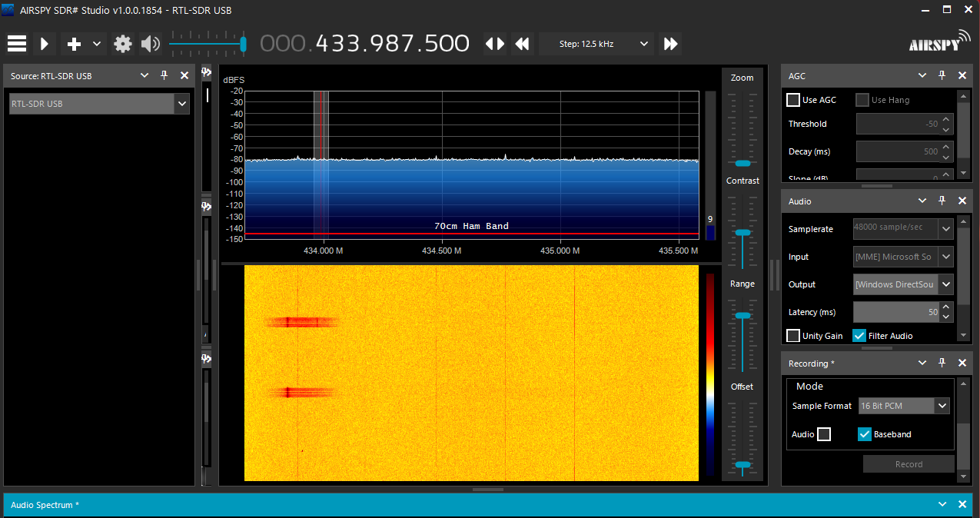Viewport: 980px width, 518px height.
Task: Click the upper red signal burst in waterfall
Action: pyautogui.click(x=302, y=321)
